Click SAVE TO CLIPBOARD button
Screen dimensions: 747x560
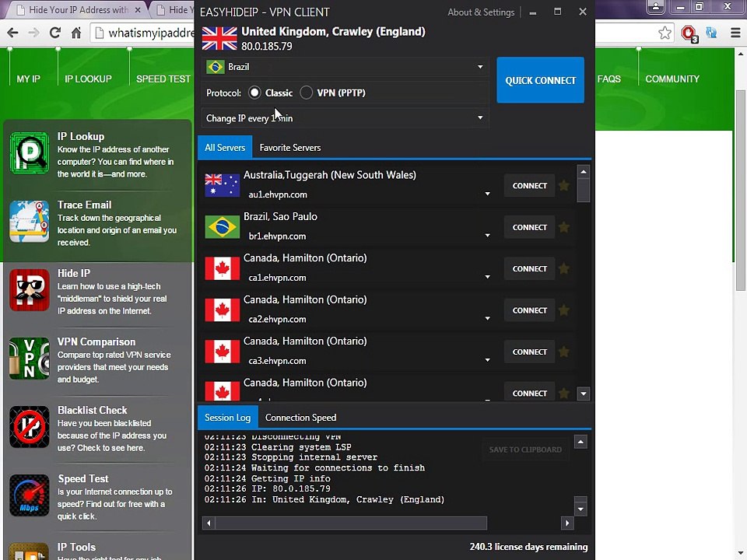pyautogui.click(x=525, y=450)
